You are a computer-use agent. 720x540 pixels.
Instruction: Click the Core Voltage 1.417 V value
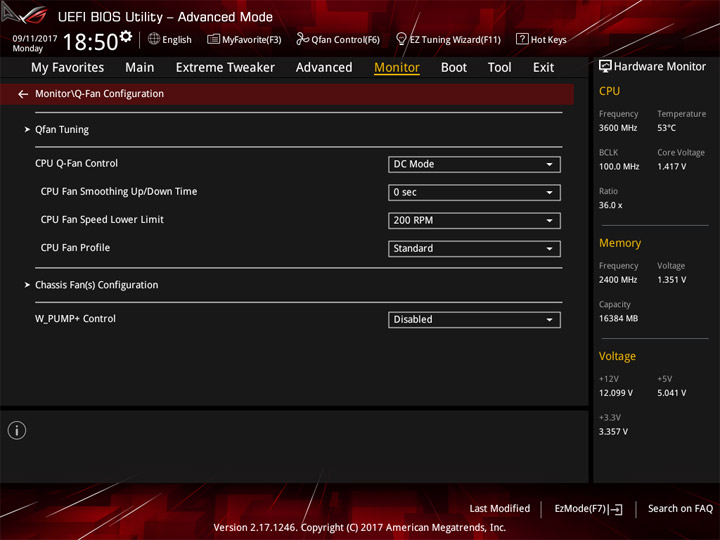671,166
